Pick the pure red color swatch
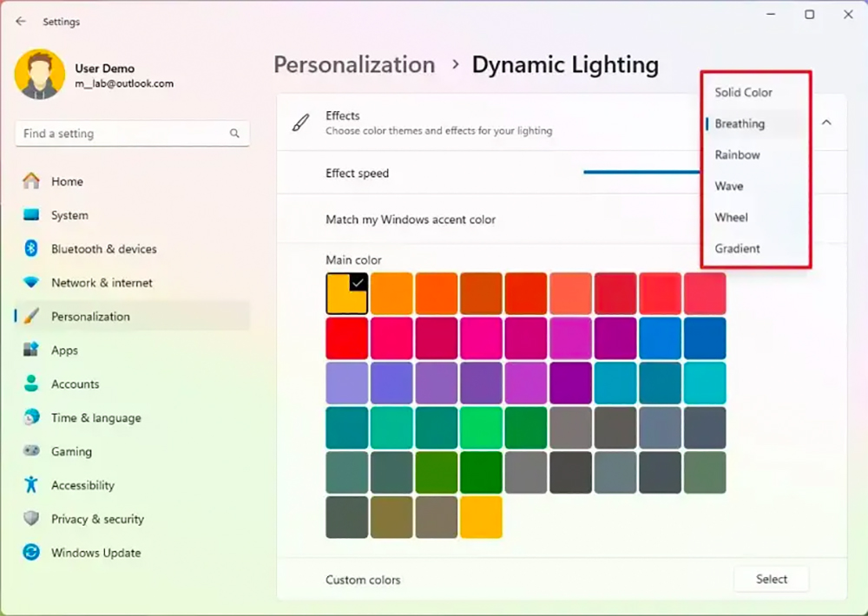 pos(346,338)
